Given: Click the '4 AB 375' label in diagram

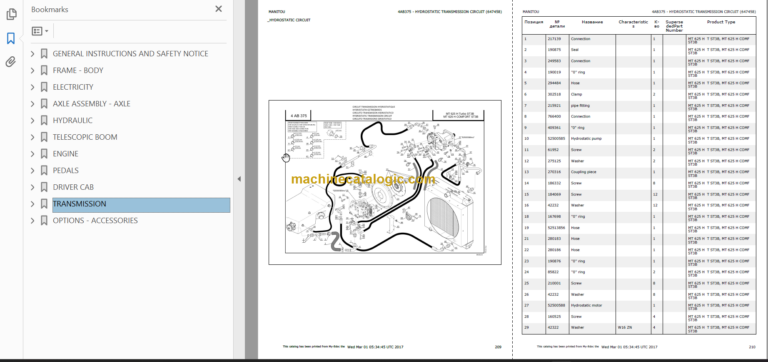Looking at the screenshot, I should point(299,116).
